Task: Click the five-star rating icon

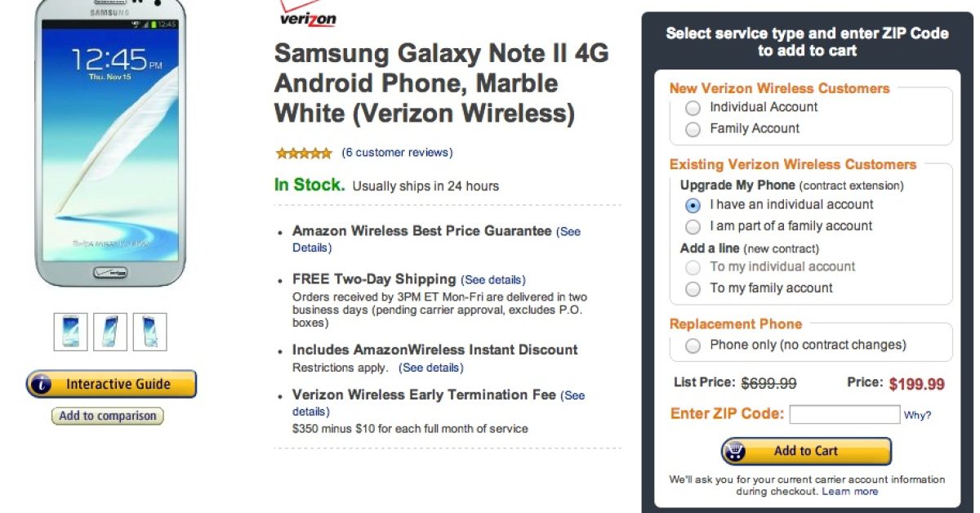Action: pos(304,153)
